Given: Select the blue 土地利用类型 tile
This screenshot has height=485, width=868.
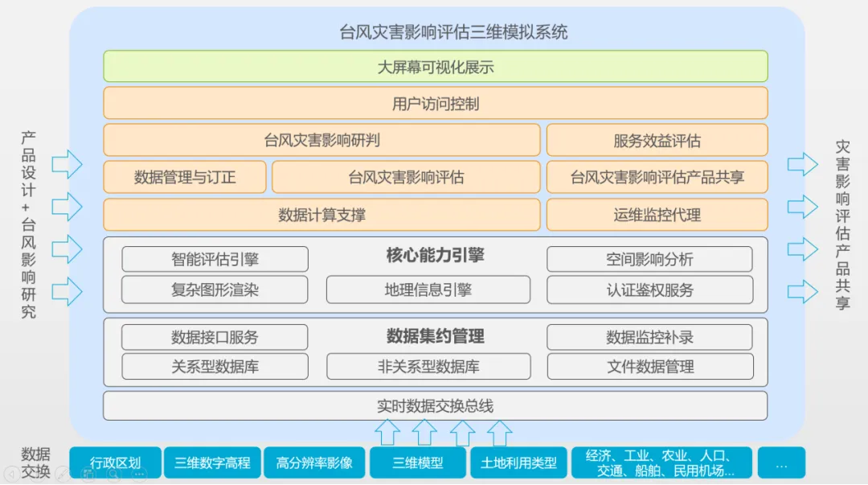Looking at the screenshot, I should 518,462.
